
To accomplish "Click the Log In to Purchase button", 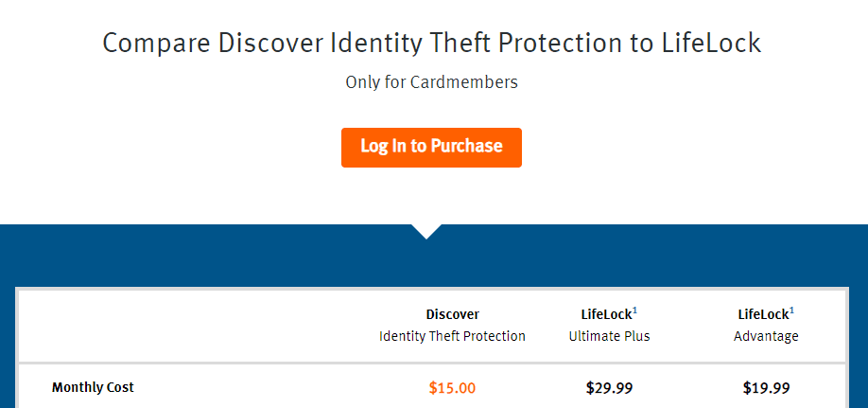I will (431, 148).
